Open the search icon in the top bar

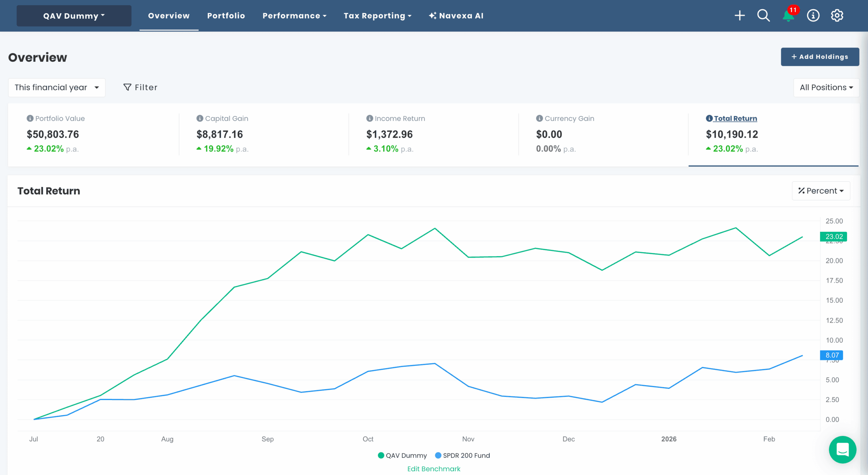(x=763, y=16)
